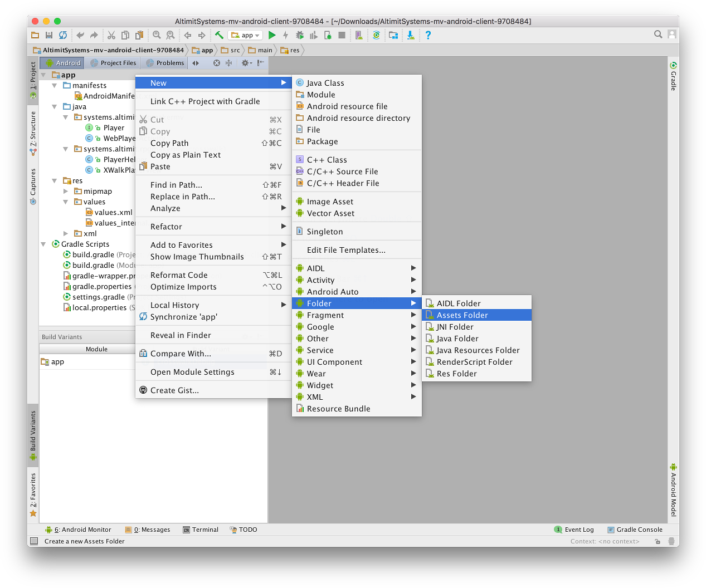Open the Help question mark icon

tap(428, 35)
